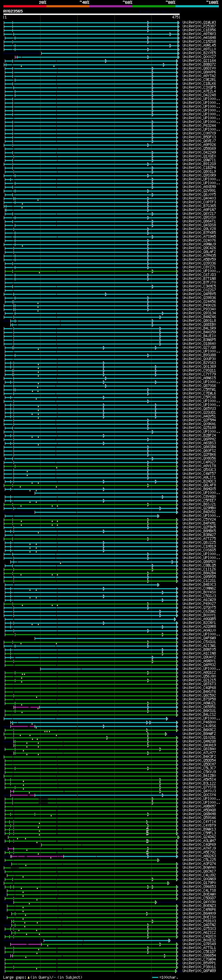The height and width of the screenshot is (980, 222).
Task: Select UniRef100_B0XE32 label
Action: pos(199,940)
